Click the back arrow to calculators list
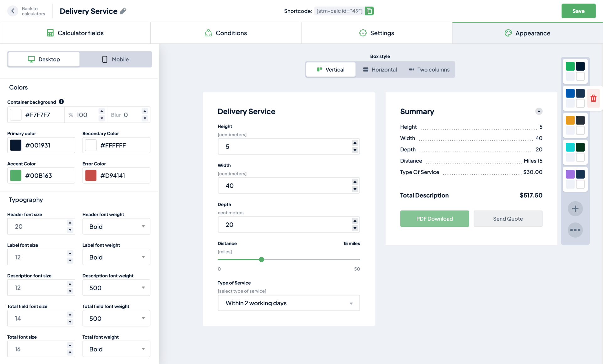603x364 pixels. [x=13, y=11]
